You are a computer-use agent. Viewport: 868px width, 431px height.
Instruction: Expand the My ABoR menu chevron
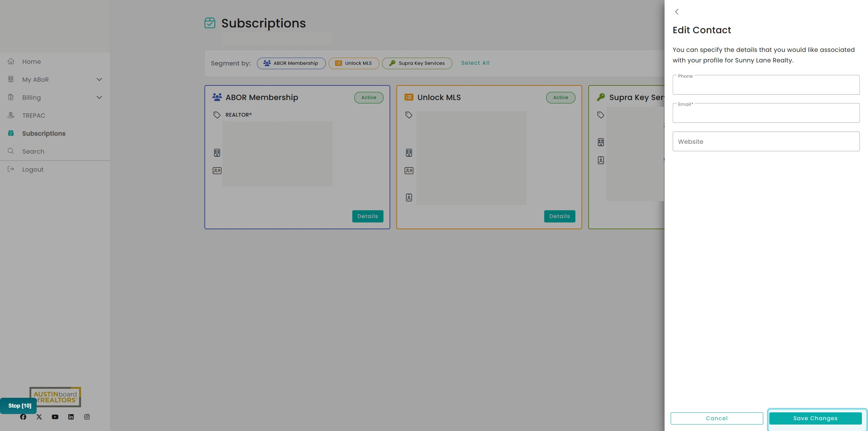click(99, 80)
